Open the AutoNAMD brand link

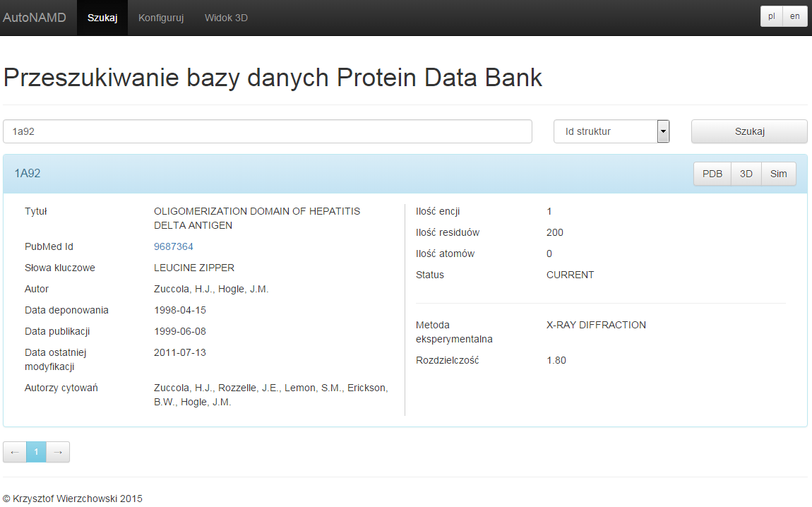[x=34, y=18]
